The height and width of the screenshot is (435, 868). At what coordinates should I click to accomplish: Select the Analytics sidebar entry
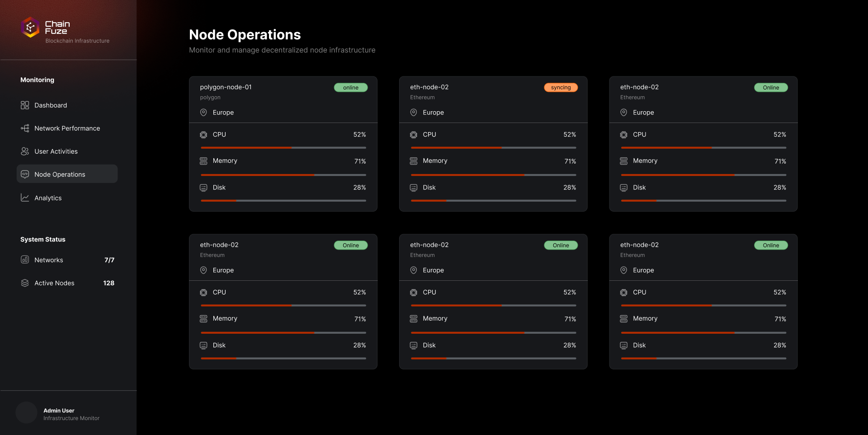[x=48, y=198]
